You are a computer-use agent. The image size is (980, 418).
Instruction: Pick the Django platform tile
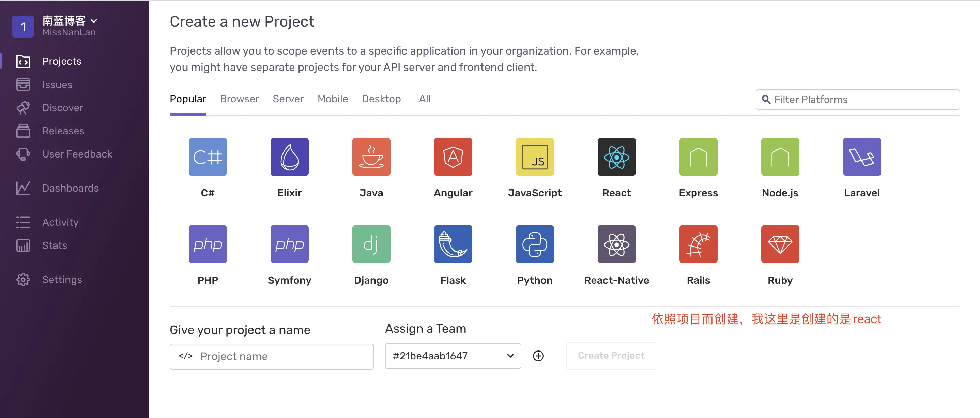coord(371,244)
